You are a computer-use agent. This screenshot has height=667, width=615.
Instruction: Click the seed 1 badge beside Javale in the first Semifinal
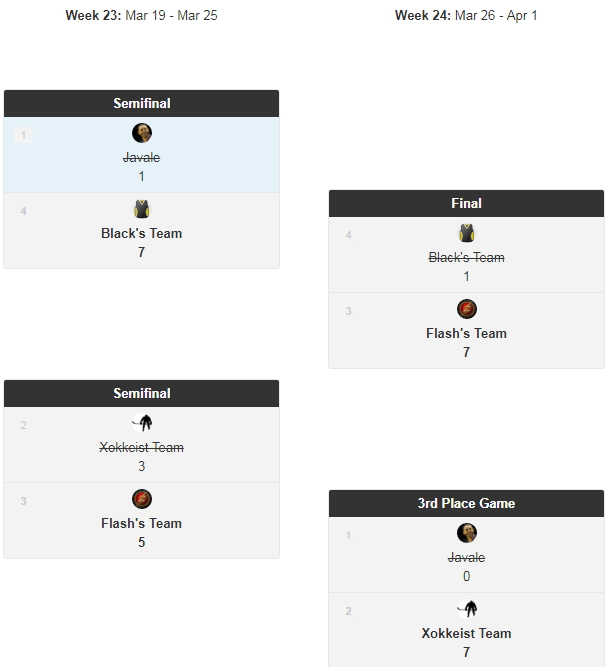click(23, 135)
